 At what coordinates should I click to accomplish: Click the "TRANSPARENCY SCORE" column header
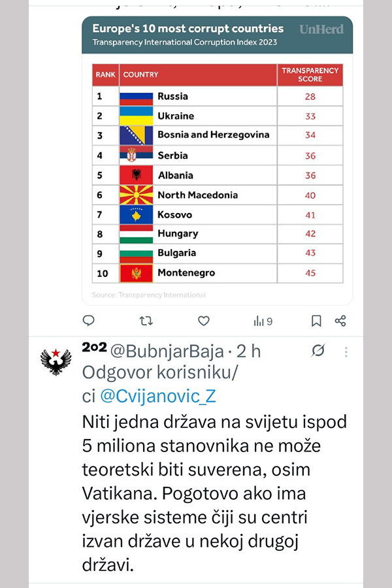tap(310, 74)
